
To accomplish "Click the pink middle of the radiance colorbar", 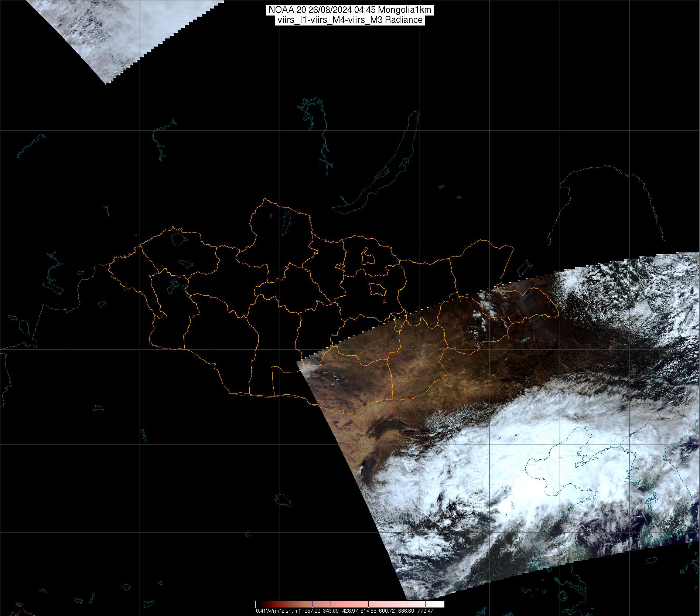I will [350, 605].
